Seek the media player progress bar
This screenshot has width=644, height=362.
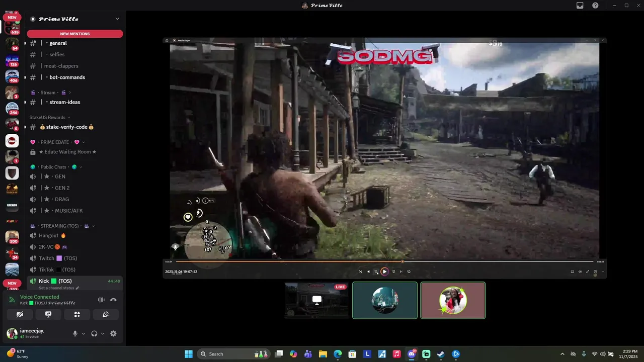click(385, 261)
